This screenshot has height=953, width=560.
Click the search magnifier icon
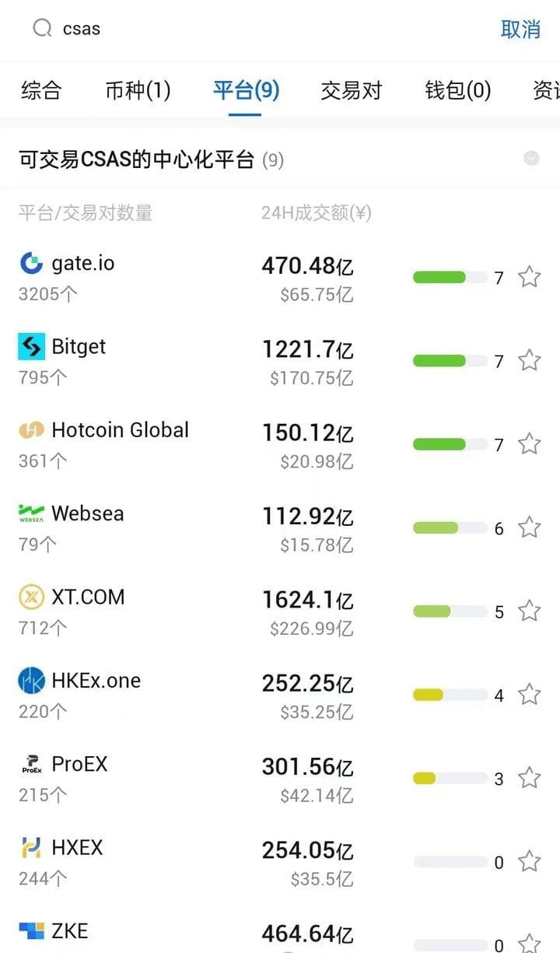(x=41, y=29)
